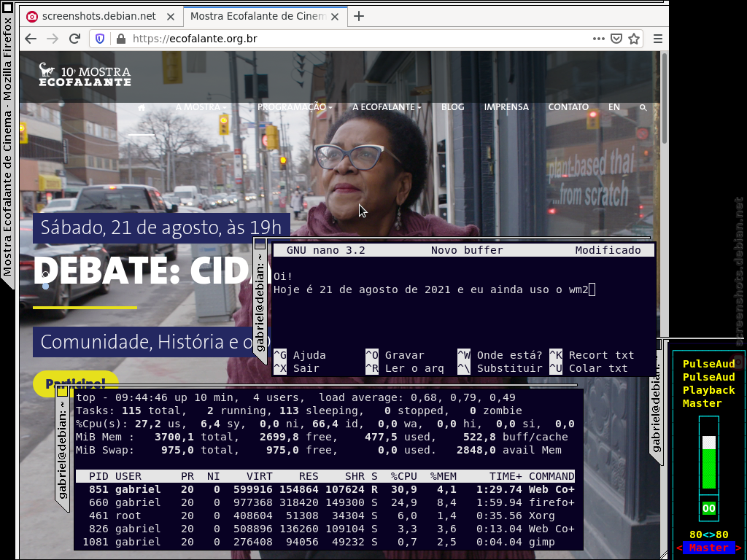Click the "GNU nano 3.2" title text
This screenshot has width=747, height=560.
[326, 251]
